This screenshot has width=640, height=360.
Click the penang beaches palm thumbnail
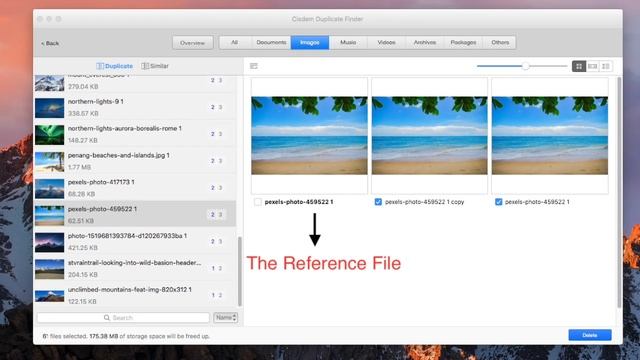(x=49, y=162)
